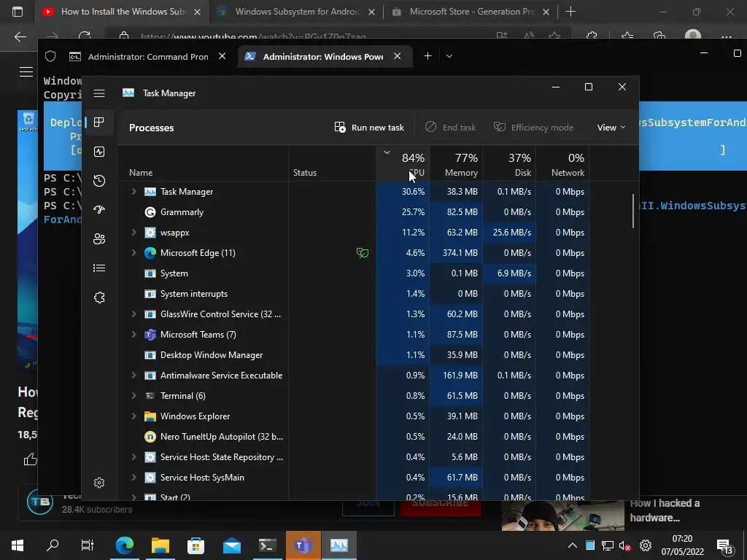Close the Command Prompt terminal tab
This screenshot has width=747, height=560.
(222, 56)
